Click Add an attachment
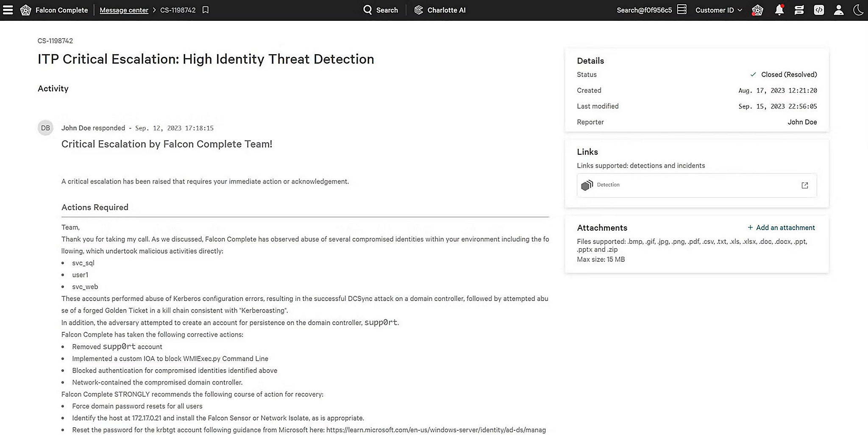The width and height of the screenshot is (868, 435). click(x=781, y=228)
